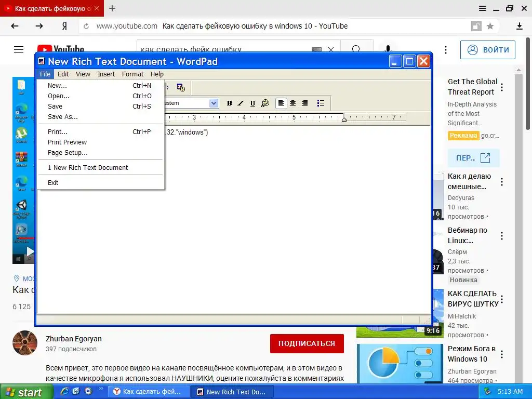Open the YouTube hamburger guide menu
The image size is (532, 399).
pos(19,49)
